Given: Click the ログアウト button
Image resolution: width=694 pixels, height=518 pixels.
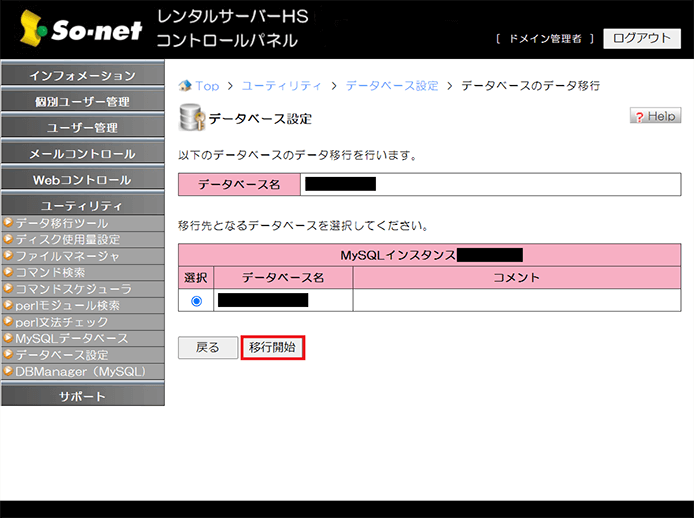Looking at the screenshot, I should [641, 38].
